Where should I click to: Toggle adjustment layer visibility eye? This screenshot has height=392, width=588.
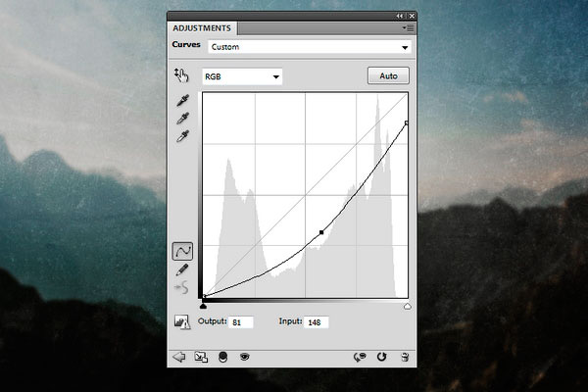(244, 357)
